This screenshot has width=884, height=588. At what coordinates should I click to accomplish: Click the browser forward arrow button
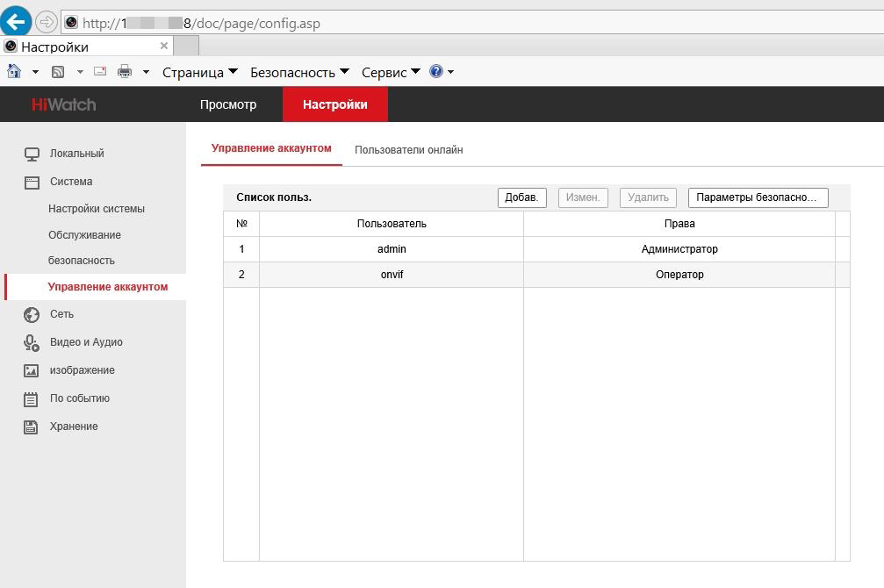pos(47,23)
